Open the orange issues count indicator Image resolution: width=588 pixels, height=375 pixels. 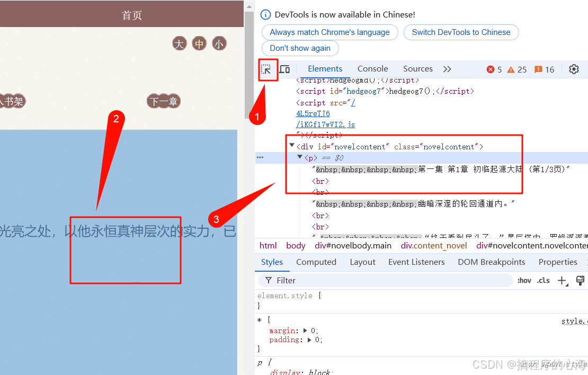pyautogui.click(x=544, y=69)
